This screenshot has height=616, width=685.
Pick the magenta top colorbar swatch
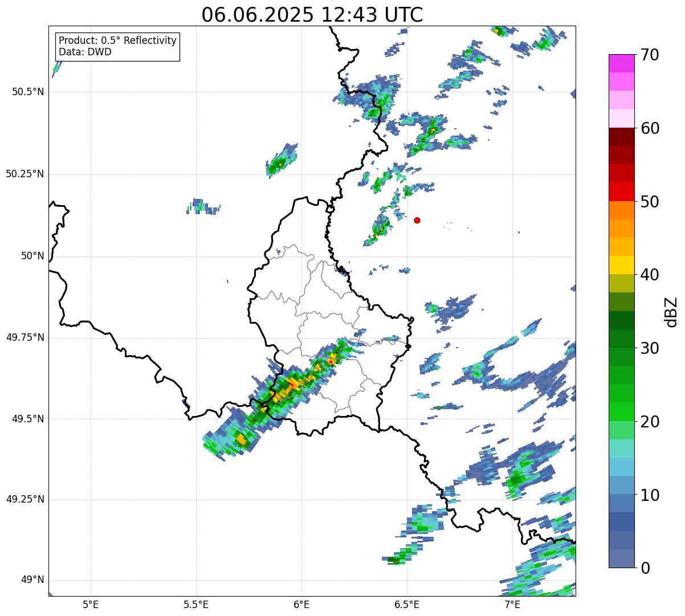621,63
